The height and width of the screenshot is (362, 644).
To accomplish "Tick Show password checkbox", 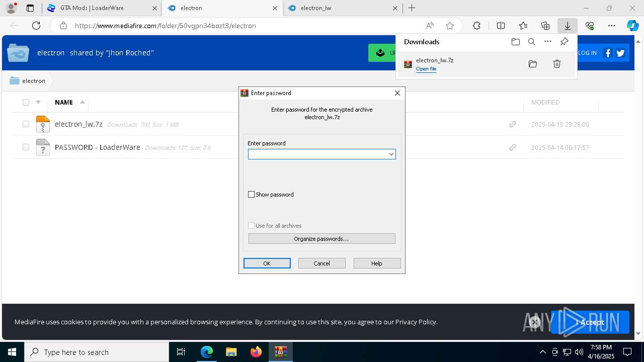I will (x=252, y=195).
